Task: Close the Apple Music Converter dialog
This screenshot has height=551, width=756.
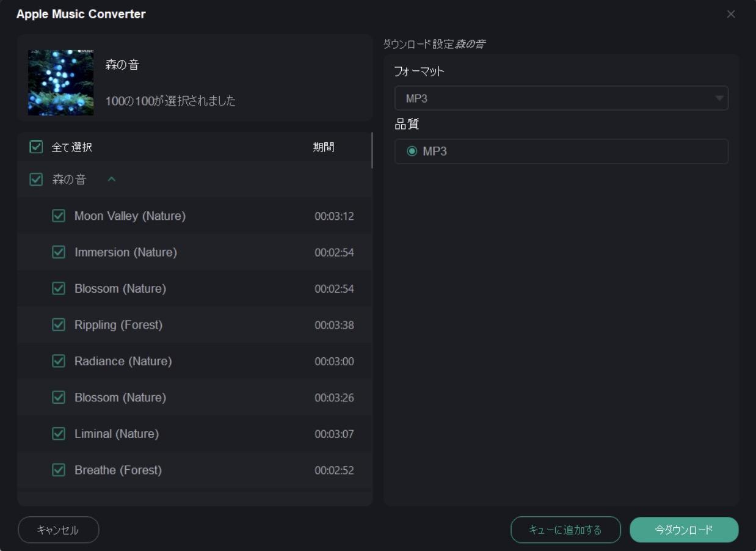Action: pyautogui.click(x=730, y=14)
